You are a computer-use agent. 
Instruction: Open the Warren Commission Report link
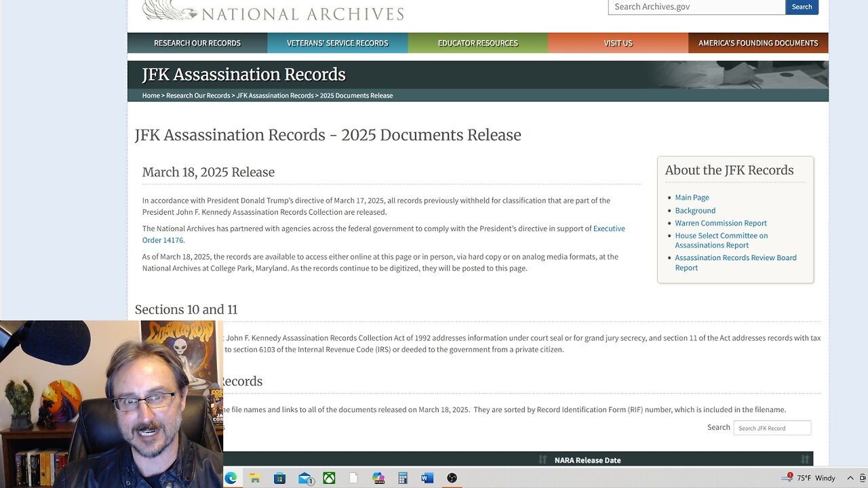point(721,223)
